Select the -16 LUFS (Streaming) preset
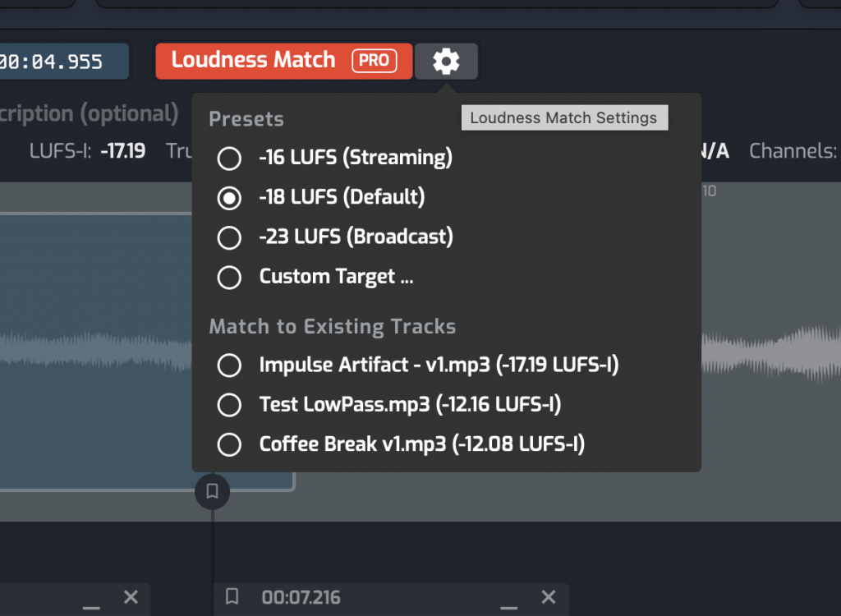This screenshot has height=616, width=841. coord(229,158)
